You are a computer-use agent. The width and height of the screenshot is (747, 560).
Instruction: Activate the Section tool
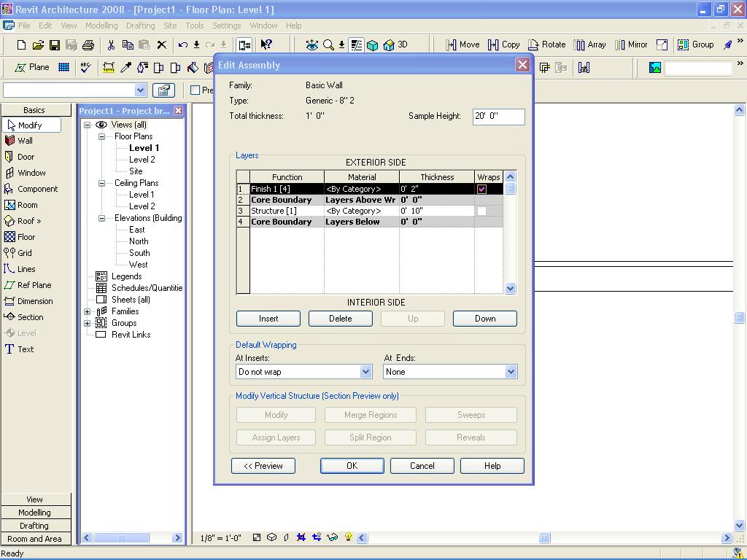tap(30, 317)
